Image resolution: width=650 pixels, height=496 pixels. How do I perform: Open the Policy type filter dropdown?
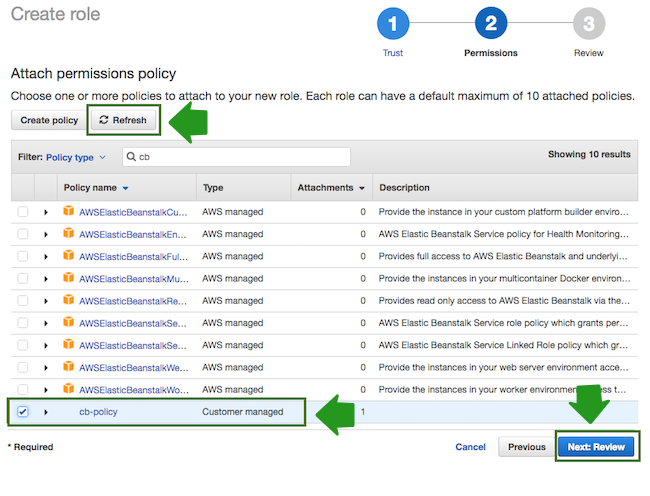pyautogui.click(x=75, y=157)
